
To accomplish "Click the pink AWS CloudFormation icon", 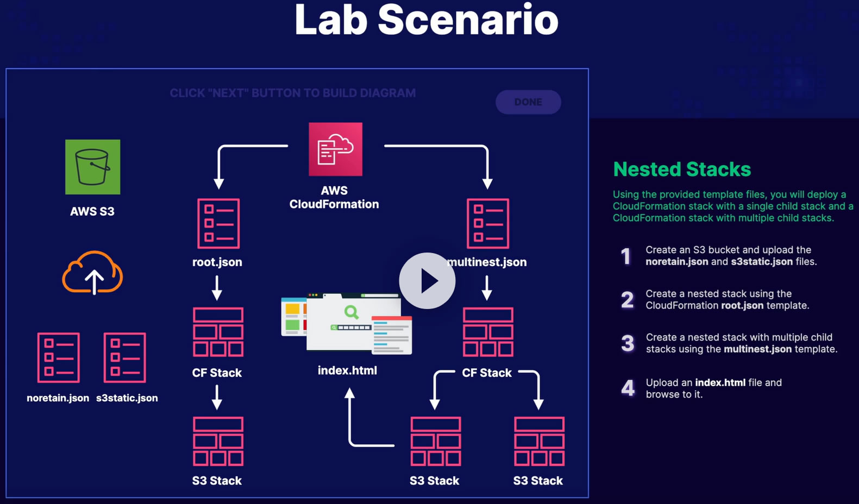I will [x=335, y=149].
